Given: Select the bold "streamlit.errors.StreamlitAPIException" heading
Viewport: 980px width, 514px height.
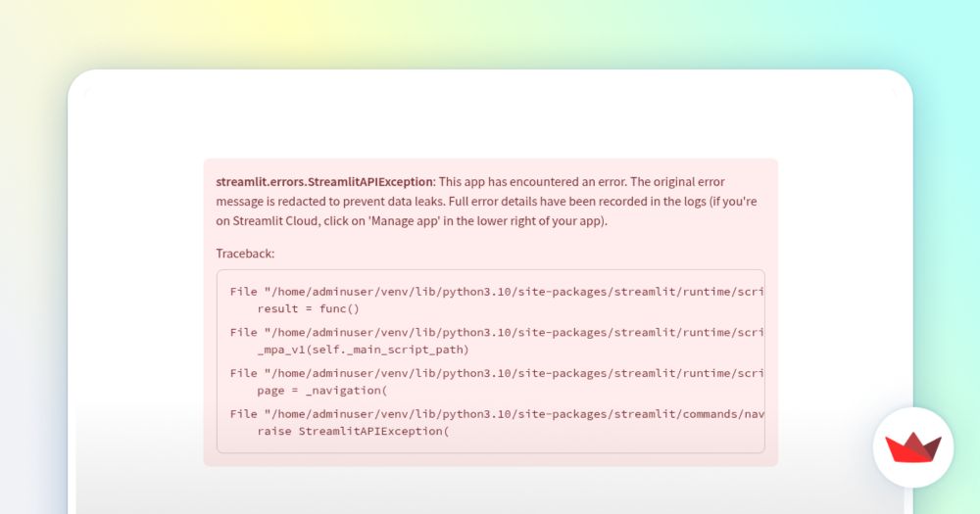Looking at the screenshot, I should pos(324,182).
